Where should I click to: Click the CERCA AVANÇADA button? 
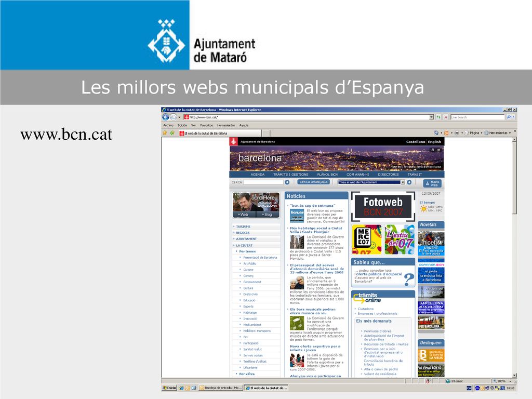[x=313, y=182]
